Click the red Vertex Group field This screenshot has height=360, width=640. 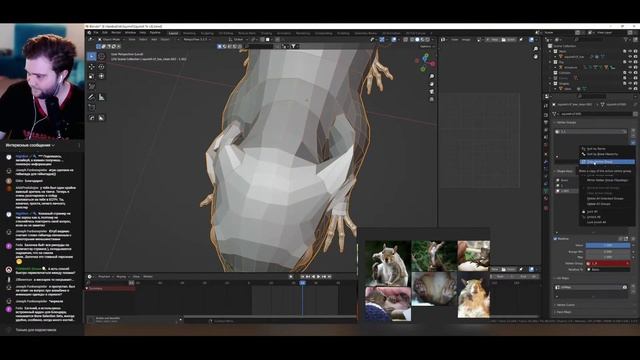pyautogui.click(x=608, y=264)
